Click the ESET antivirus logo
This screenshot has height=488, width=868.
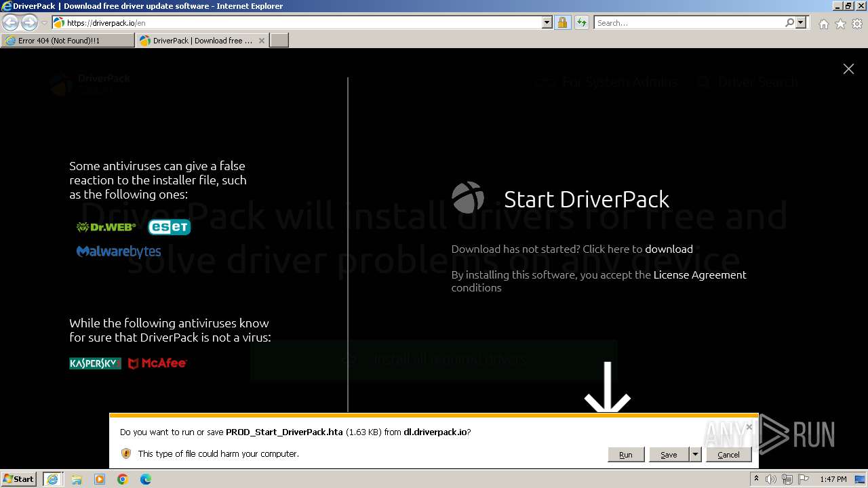tap(170, 227)
